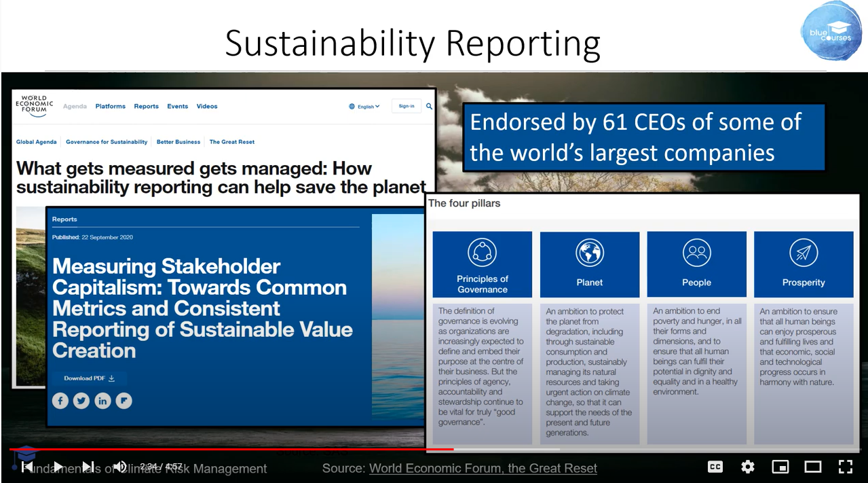Share report via Twitter icon
Image resolution: width=868 pixels, height=483 pixels.
[x=81, y=401]
